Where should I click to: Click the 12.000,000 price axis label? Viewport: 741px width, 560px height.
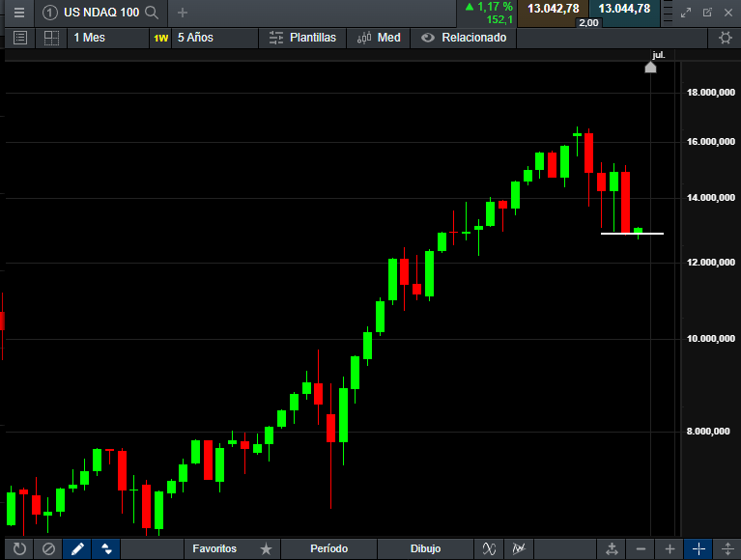[x=711, y=263]
